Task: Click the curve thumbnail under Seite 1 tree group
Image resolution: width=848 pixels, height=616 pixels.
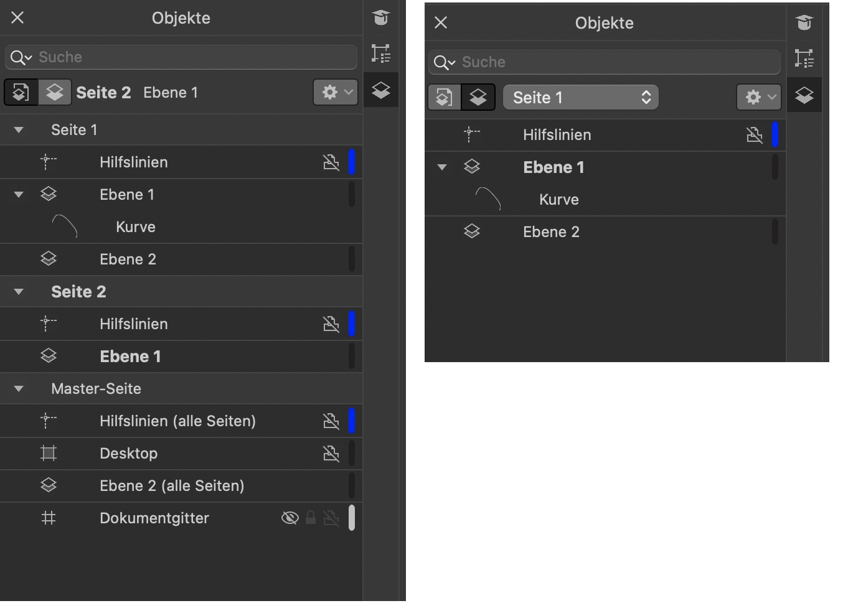Action: (65, 226)
